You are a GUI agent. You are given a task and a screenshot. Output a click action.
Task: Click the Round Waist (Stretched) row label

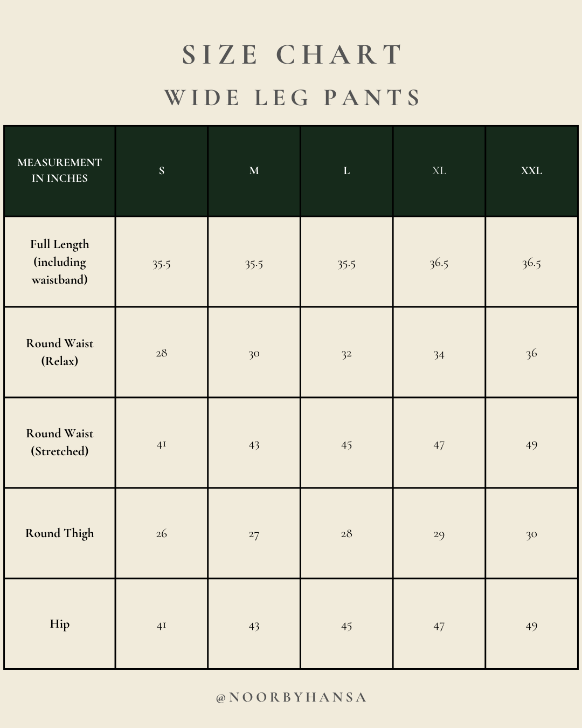(60, 442)
